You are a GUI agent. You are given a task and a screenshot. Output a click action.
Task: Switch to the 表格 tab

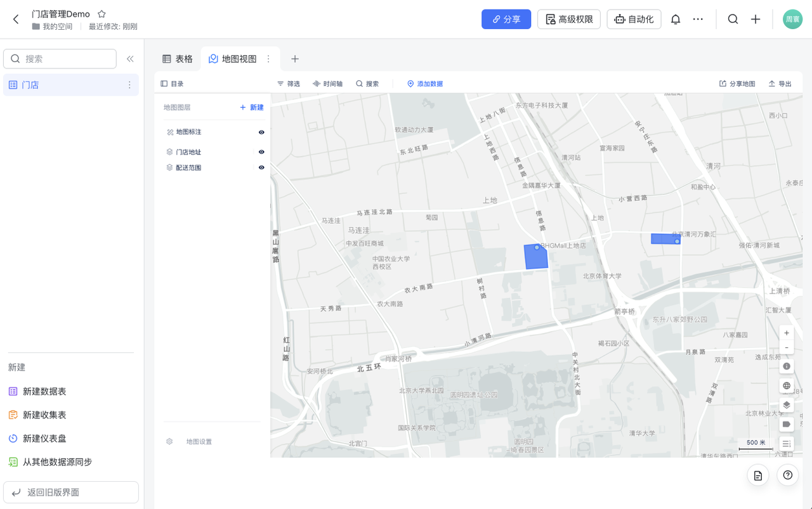click(x=178, y=59)
